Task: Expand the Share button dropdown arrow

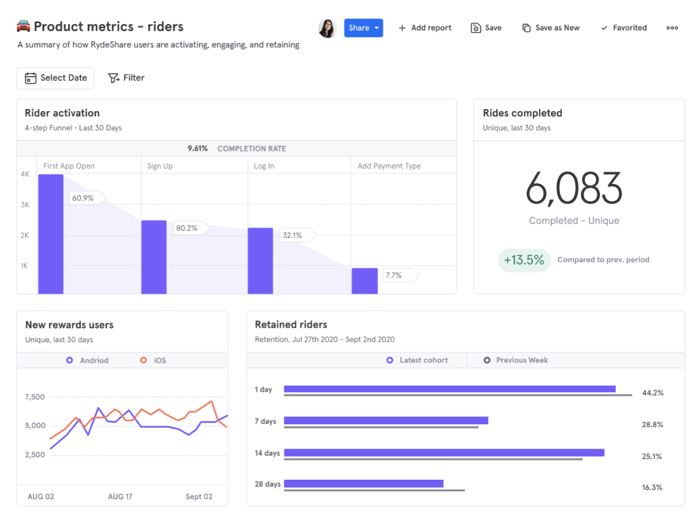Action: [377, 28]
